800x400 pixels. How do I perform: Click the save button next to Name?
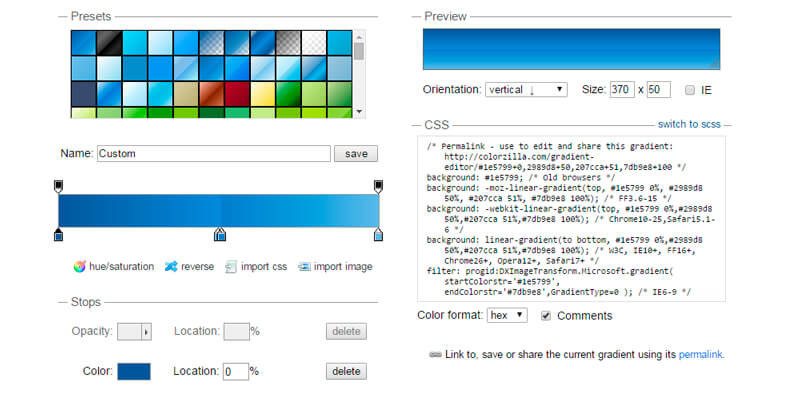[x=356, y=154]
